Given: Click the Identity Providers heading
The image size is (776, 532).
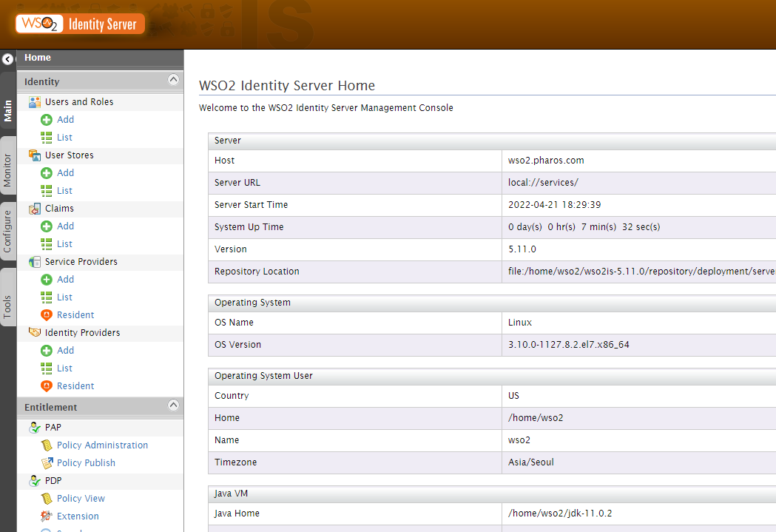Looking at the screenshot, I should pos(83,333).
